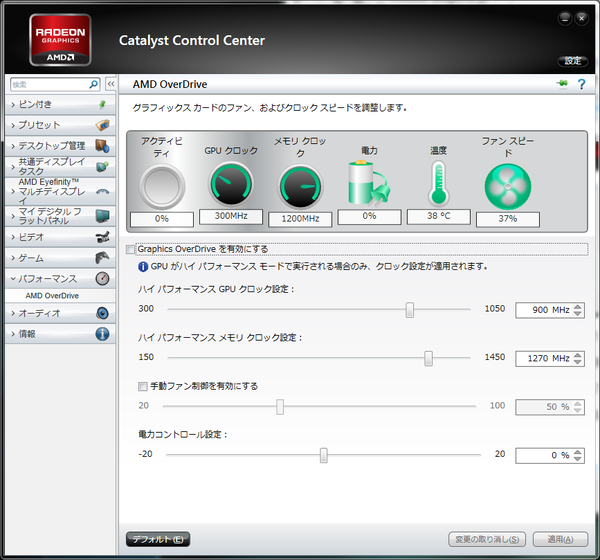This screenshot has height=560, width=600.
Task: Click the pin icon in ピン付き row
Action: point(102,104)
